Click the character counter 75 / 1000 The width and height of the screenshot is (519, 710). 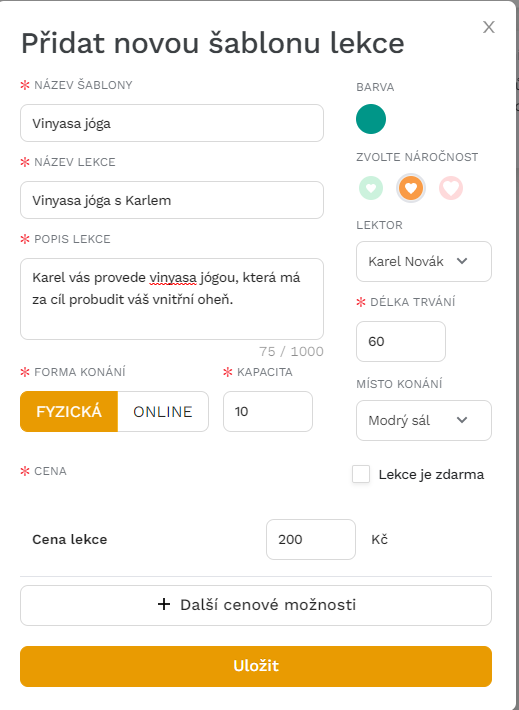pos(292,351)
